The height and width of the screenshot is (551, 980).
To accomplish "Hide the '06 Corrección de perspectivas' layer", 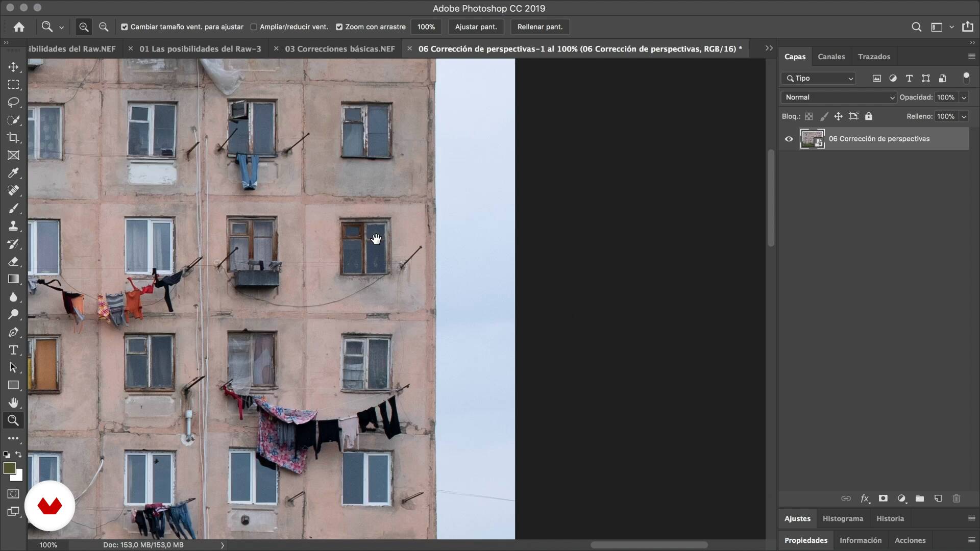I will click(789, 139).
